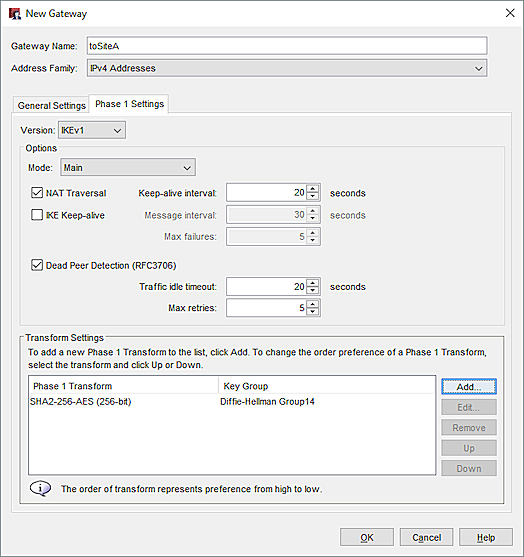Click the Phase 1 Transform column header
524x557 pixels.
[x=124, y=386]
